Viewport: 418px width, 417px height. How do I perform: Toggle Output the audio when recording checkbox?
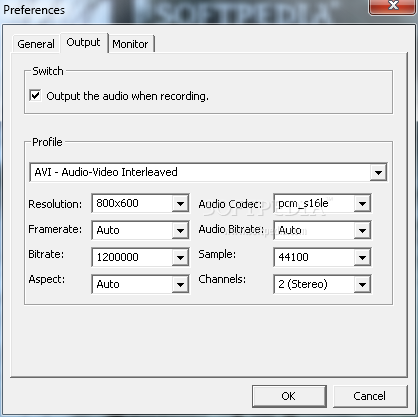click(35, 96)
